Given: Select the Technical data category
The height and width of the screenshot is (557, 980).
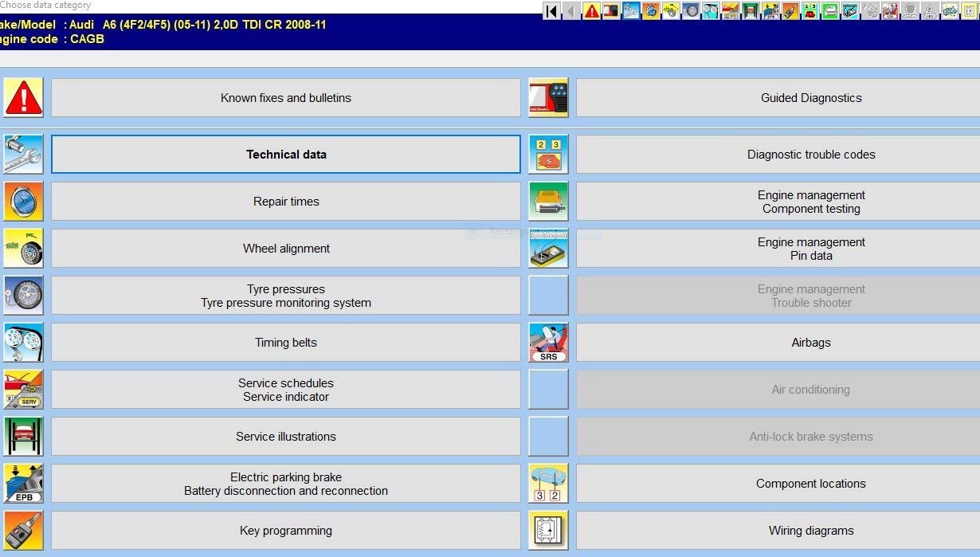Looking at the screenshot, I should 286,154.
